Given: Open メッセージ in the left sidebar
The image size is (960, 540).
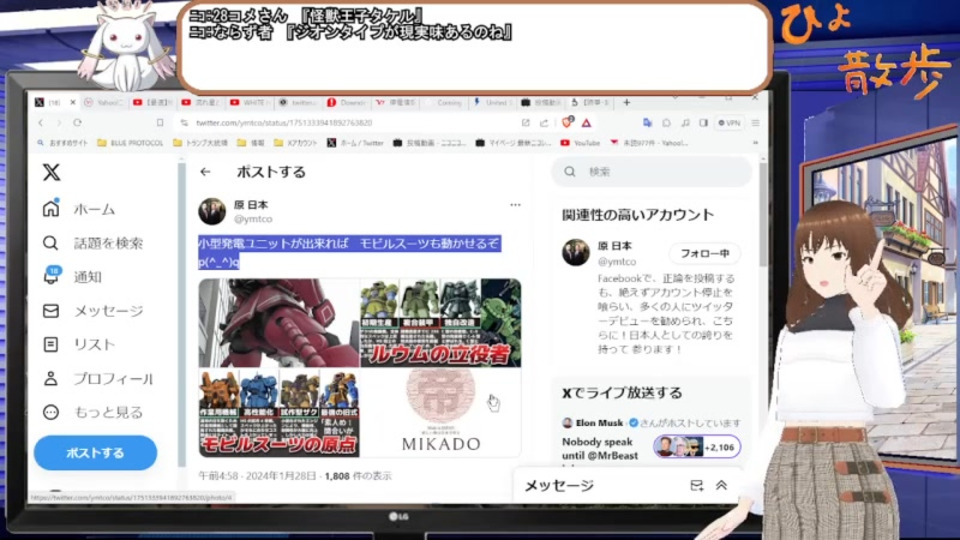Looking at the screenshot, I should click(x=92, y=310).
